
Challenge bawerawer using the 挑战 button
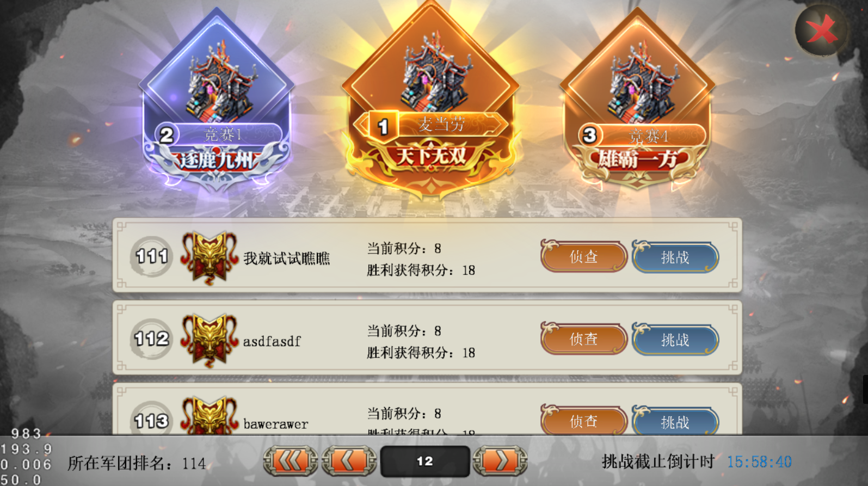(x=675, y=421)
